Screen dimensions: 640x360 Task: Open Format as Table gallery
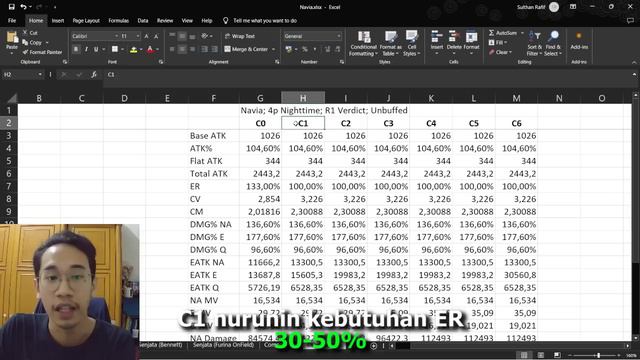tap(391, 43)
